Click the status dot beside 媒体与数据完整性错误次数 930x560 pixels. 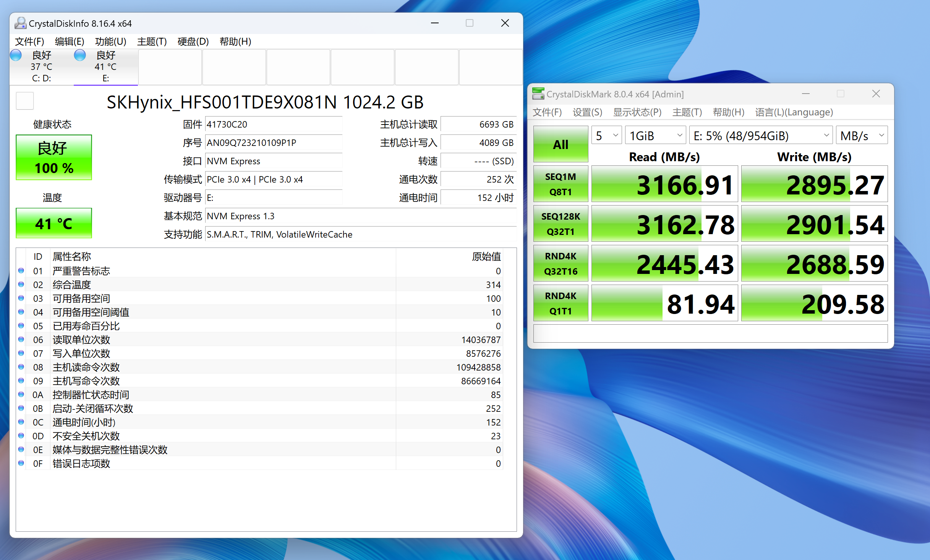(x=21, y=450)
